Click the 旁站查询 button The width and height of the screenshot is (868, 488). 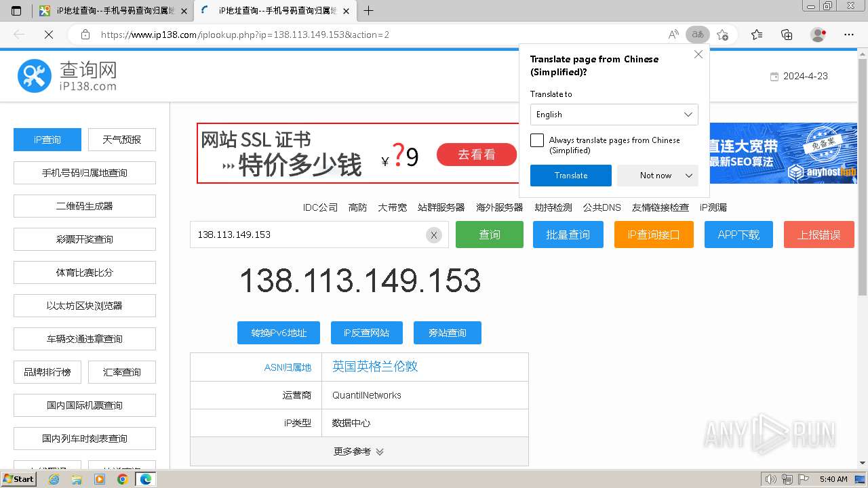pyautogui.click(x=448, y=333)
